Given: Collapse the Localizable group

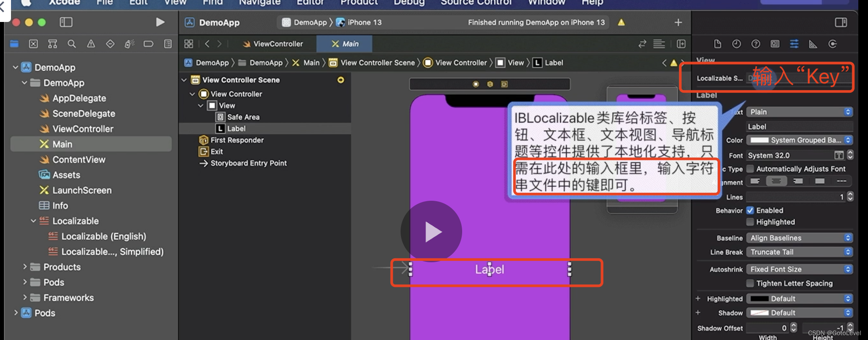Looking at the screenshot, I should [33, 221].
